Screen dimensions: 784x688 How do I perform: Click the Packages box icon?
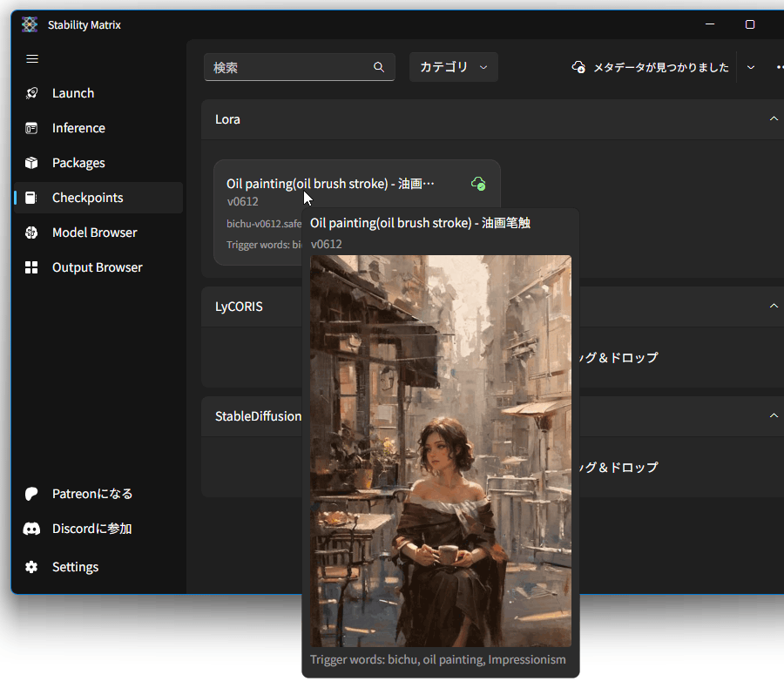pos(31,163)
